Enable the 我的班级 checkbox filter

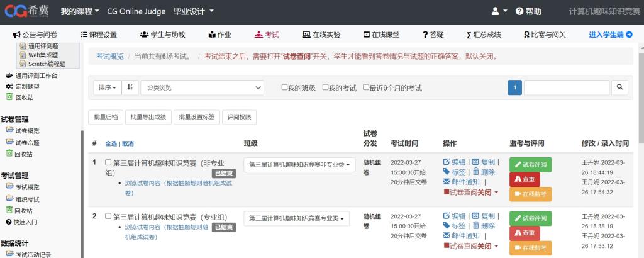coord(285,87)
